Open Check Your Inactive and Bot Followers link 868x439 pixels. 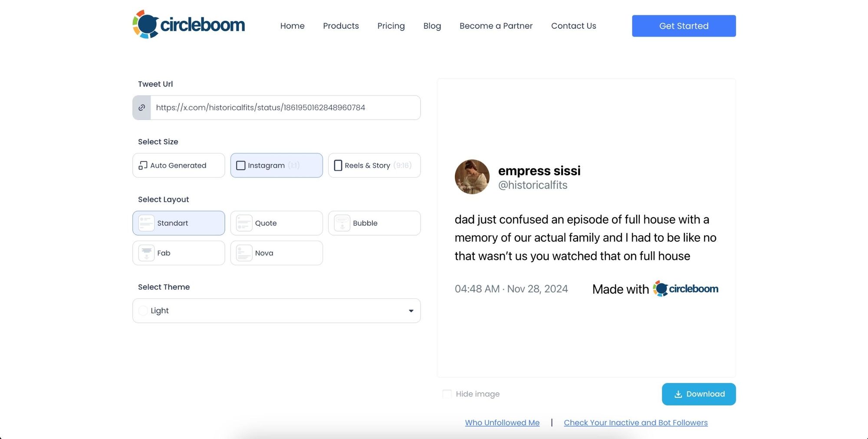(x=636, y=423)
